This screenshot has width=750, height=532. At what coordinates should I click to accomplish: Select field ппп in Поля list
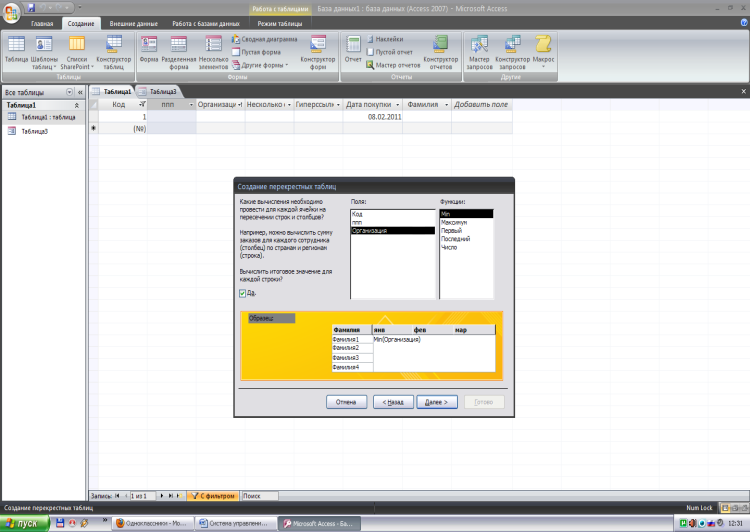point(393,222)
